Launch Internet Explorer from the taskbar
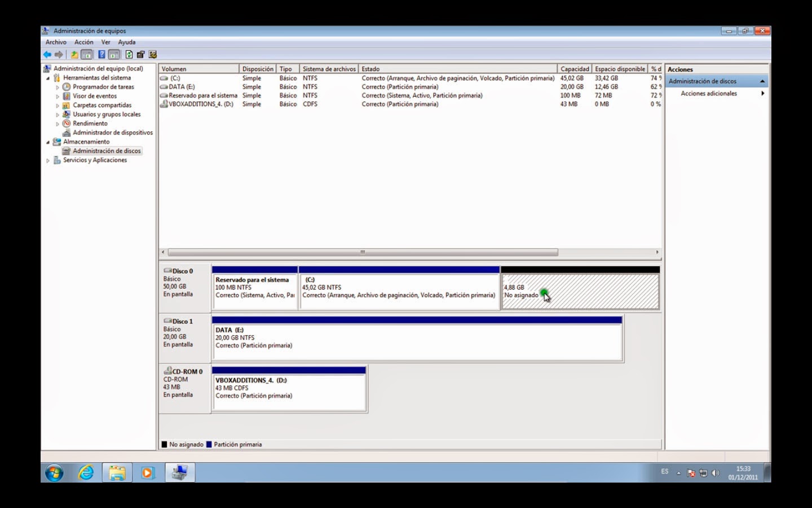 86,473
